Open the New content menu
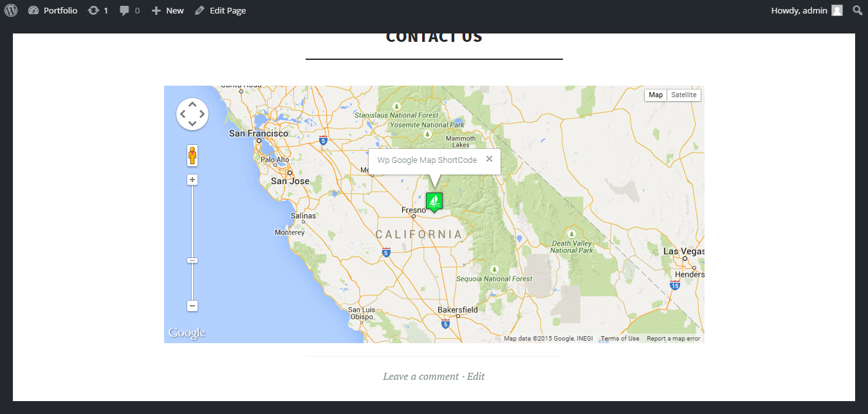The width and height of the screenshot is (868, 414). [x=167, y=10]
